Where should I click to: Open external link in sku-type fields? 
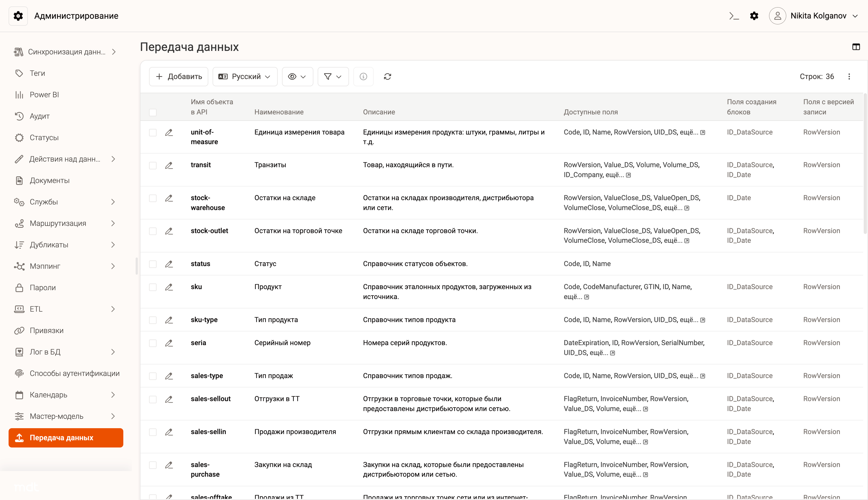coord(703,320)
